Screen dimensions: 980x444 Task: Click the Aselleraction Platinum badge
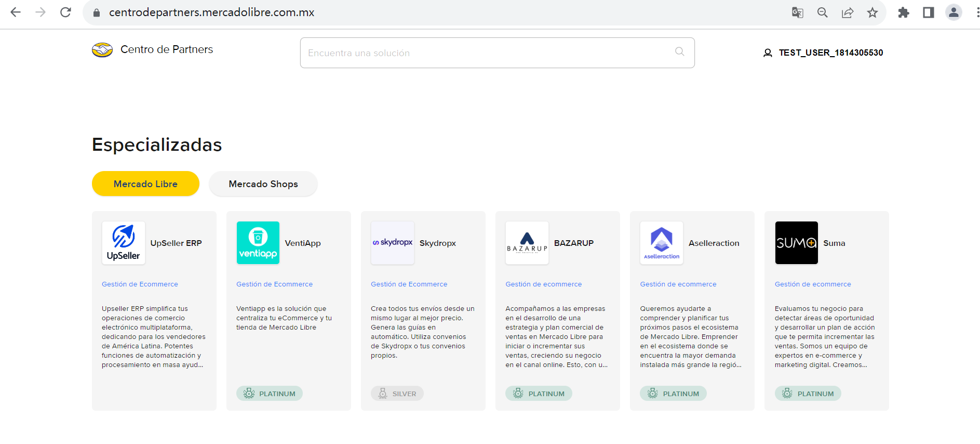coord(673,394)
